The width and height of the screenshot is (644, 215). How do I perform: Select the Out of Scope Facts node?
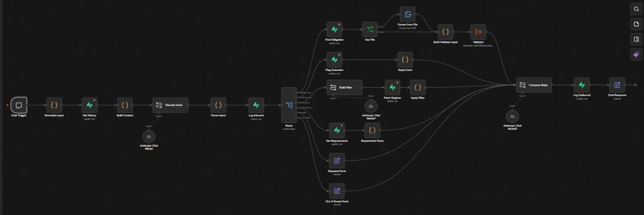[337, 191]
